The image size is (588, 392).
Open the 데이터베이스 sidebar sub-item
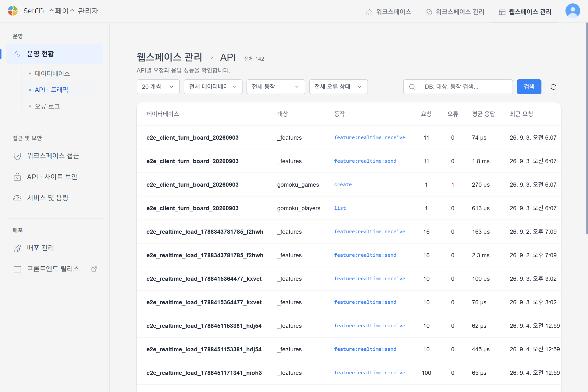coord(52,73)
